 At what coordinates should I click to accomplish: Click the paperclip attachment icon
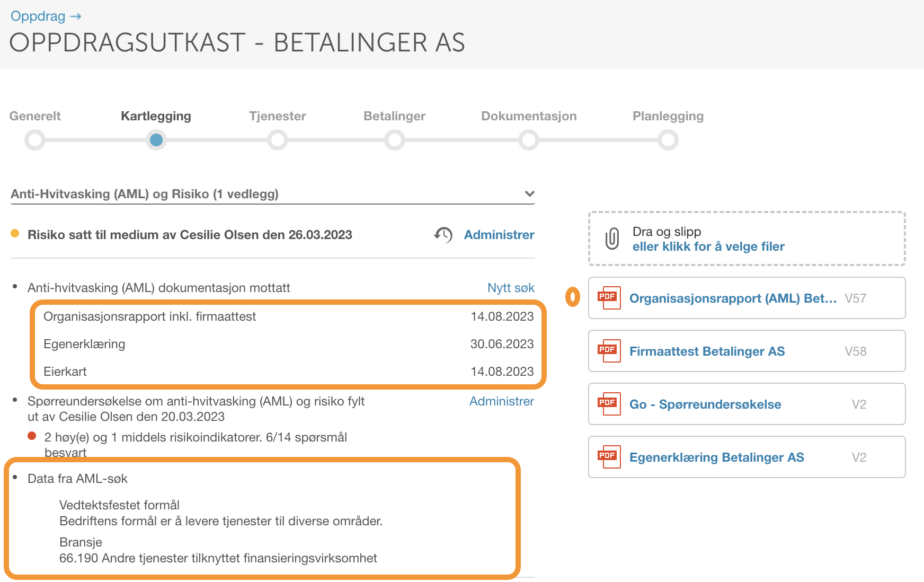(x=612, y=239)
